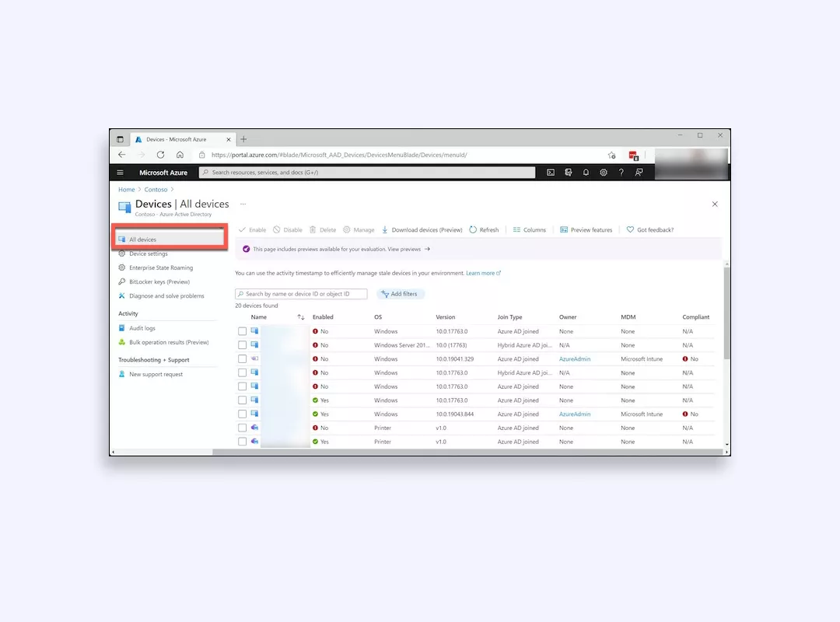Viewport: 840px width, 622px height.
Task: Select the Printer device's checkbox
Action: 242,428
